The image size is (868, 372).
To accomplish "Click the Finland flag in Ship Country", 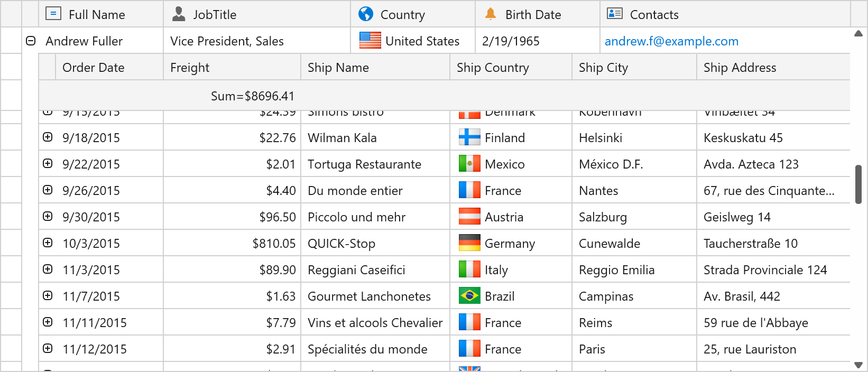I will pyautogui.click(x=469, y=137).
